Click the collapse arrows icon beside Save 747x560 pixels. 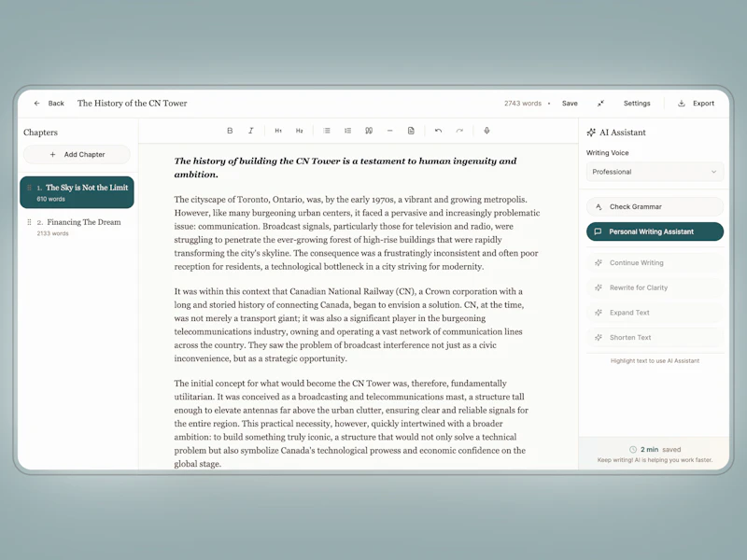click(x=600, y=104)
